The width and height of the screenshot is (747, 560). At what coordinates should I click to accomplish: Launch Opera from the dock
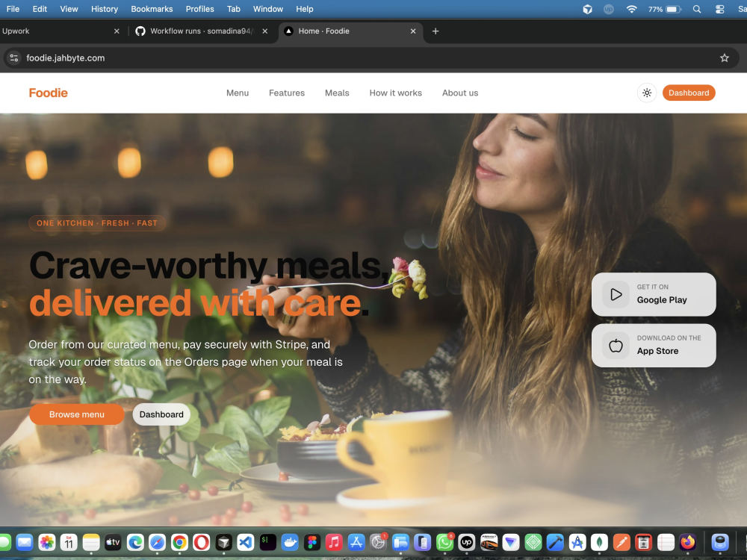[x=201, y=542]
